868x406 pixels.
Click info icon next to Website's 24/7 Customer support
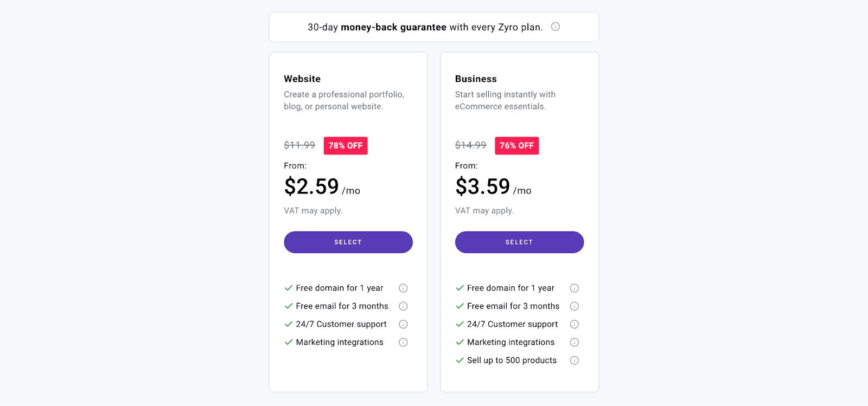click(403, 324)
